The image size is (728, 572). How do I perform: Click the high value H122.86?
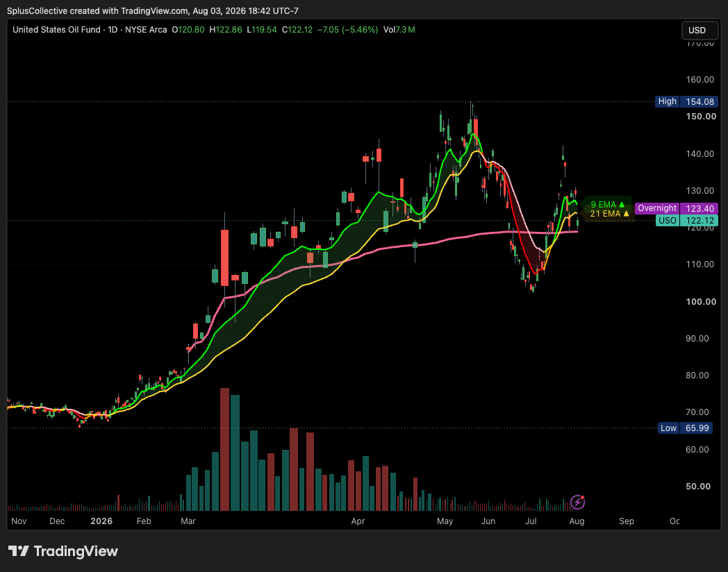(226, 30)
